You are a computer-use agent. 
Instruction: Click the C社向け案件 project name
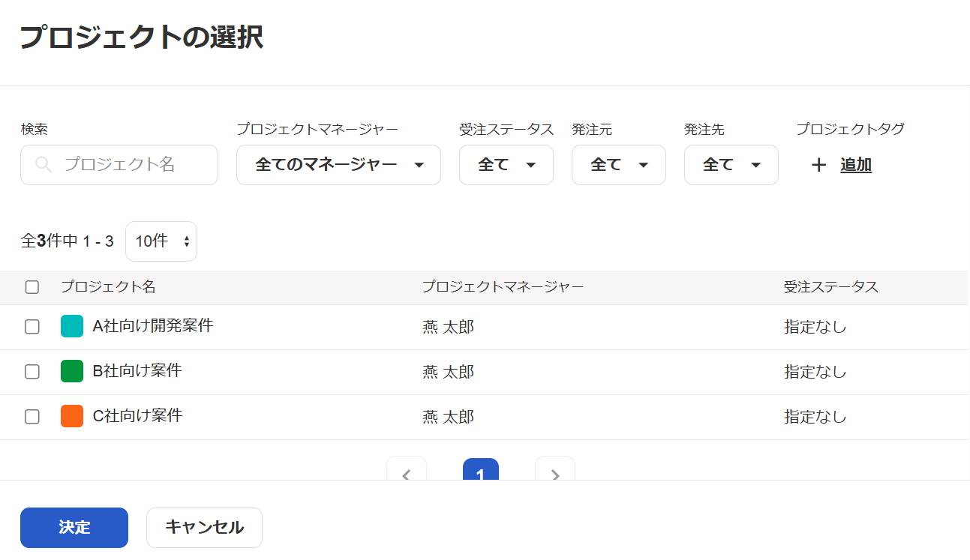click(x=137, y=416)
